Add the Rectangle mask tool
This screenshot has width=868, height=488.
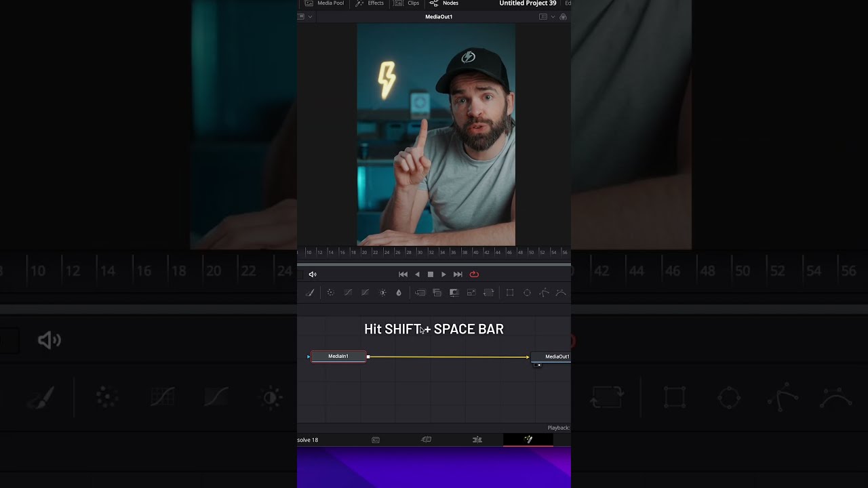[510, 293]
